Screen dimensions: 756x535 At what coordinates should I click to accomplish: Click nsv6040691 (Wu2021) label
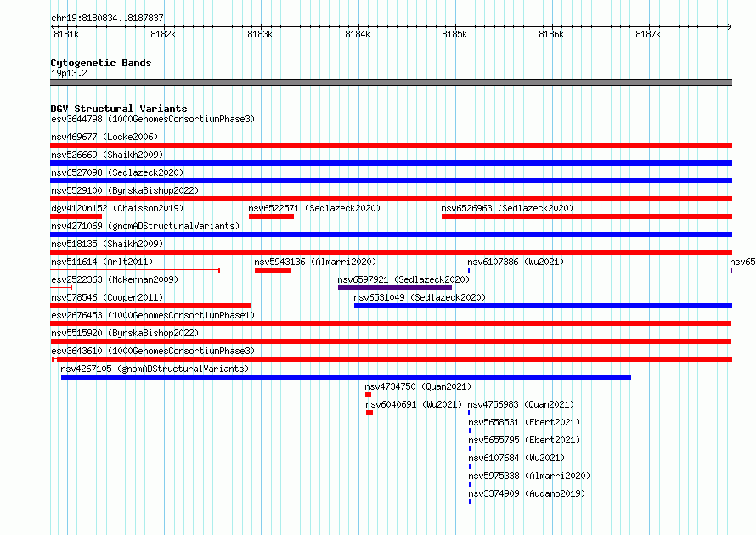point(414,404)
